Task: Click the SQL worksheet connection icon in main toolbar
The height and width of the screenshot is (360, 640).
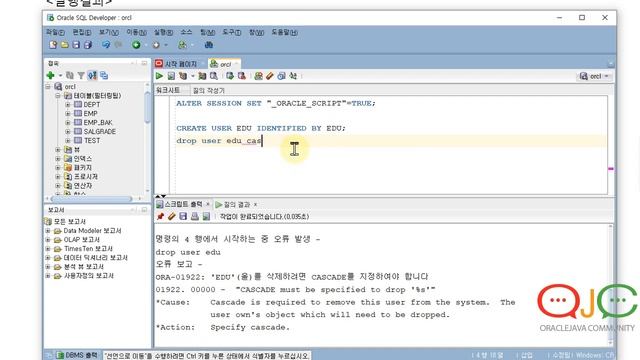Action: pos(182,45)
